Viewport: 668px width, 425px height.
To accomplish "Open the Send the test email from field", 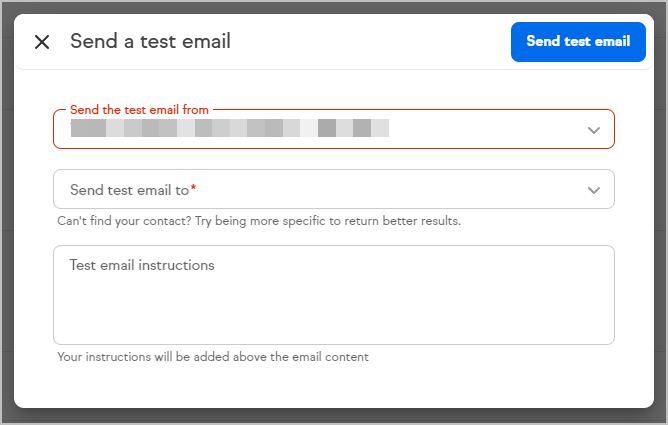I will click(x=334, y=129).
